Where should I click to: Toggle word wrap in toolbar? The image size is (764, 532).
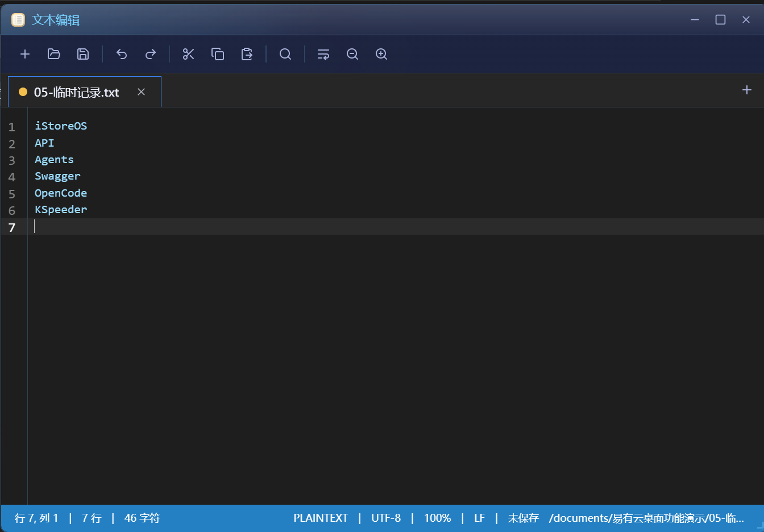click(323, 54)
